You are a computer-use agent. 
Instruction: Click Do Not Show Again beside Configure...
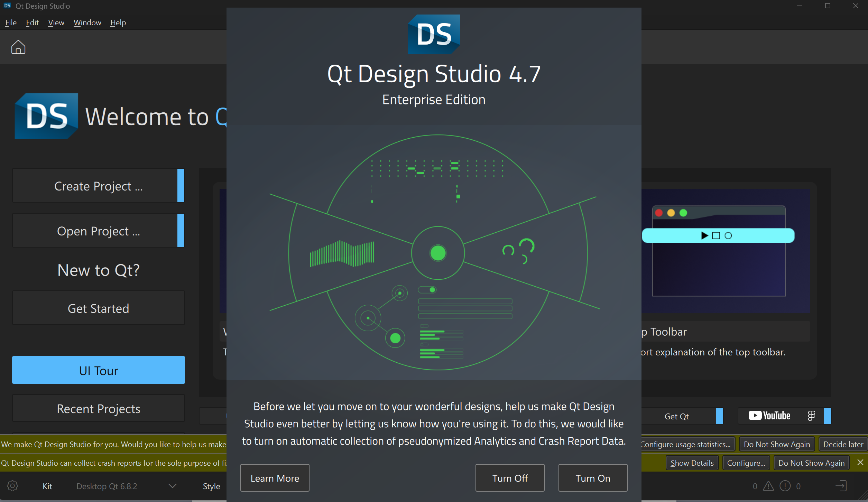pyautogui.click(x=811, y=463)
